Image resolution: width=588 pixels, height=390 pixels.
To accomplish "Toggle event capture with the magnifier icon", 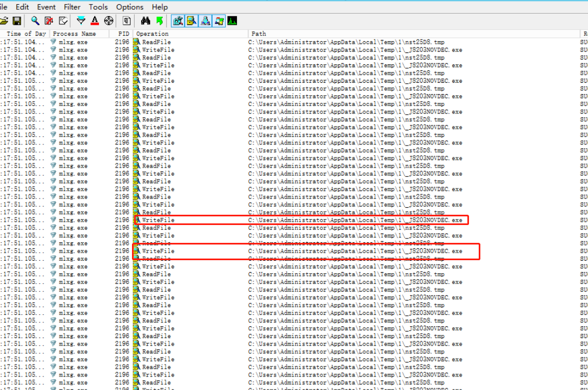I will (x=35, y=21).
